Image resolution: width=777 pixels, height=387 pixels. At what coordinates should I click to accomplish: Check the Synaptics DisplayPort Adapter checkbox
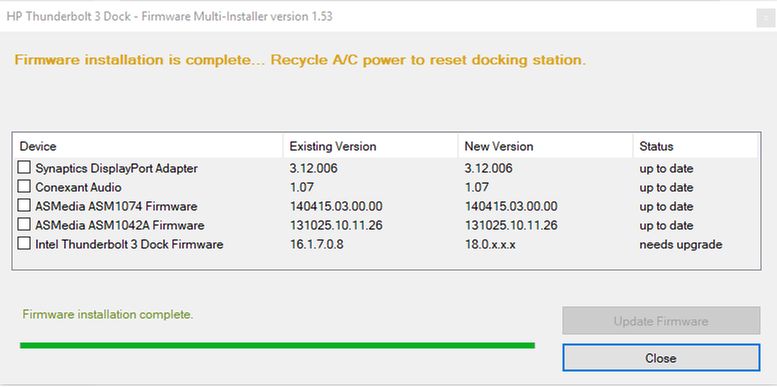[x=24, y=167]
